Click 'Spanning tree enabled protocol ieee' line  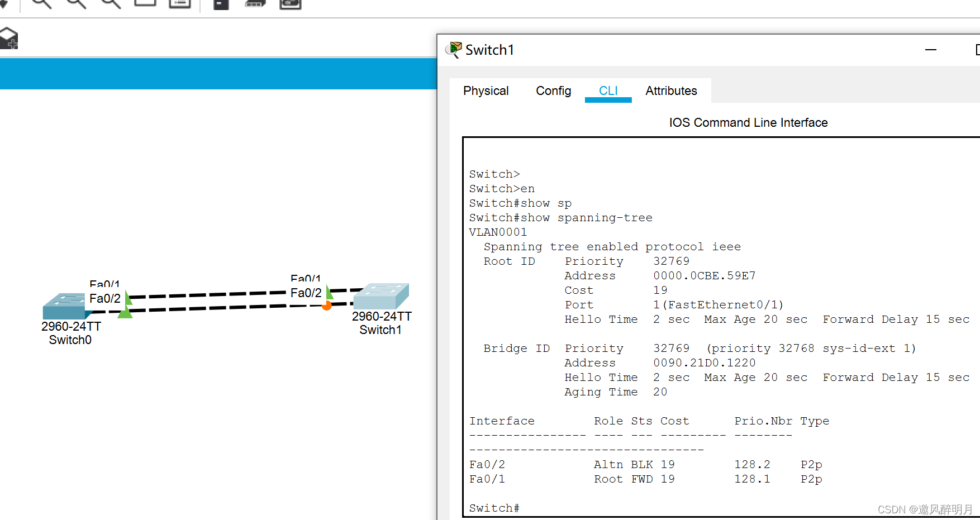click(x=612, y=247)
